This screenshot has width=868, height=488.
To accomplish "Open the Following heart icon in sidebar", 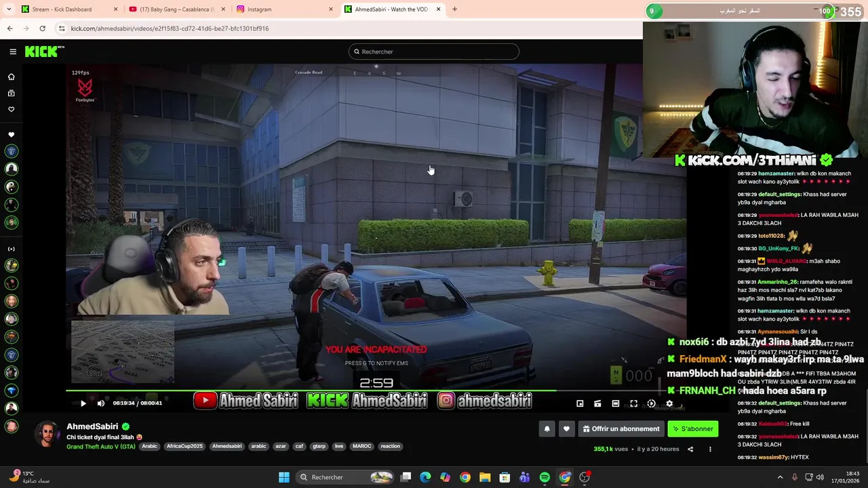I will [x=11, y=109].
